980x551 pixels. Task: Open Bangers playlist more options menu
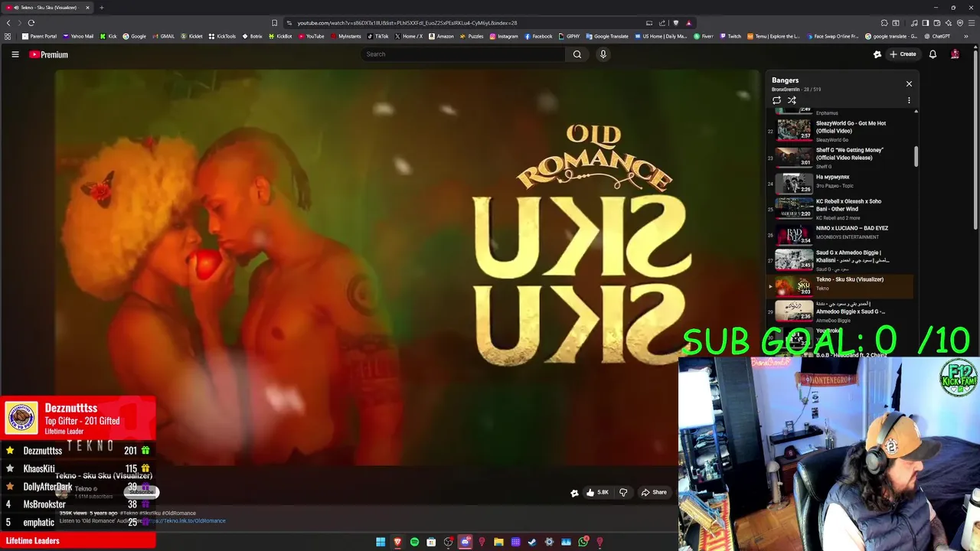point(909,100)
